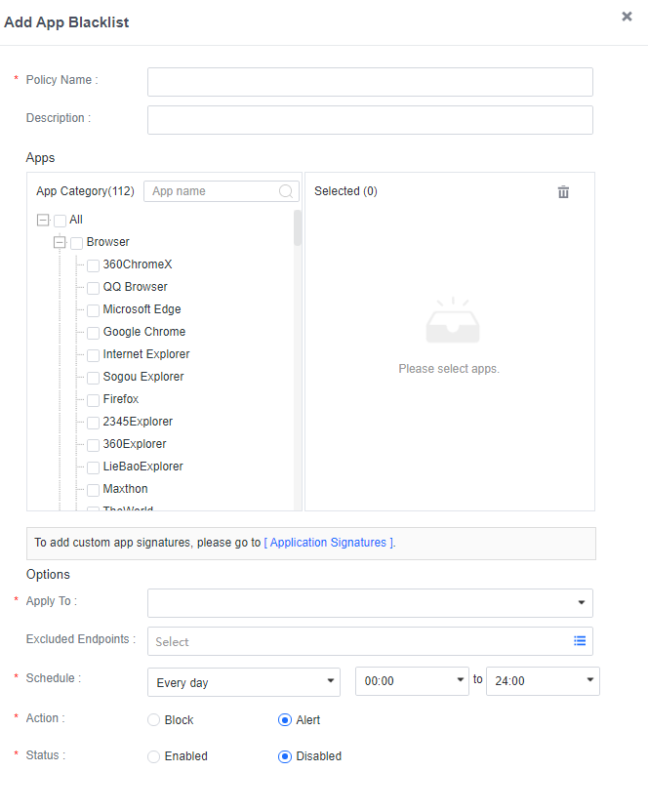The width and height of the screenshot is (648, 812).
Task: Click the trash icon to clear selected apps
Action: click(x=563, y=192)
